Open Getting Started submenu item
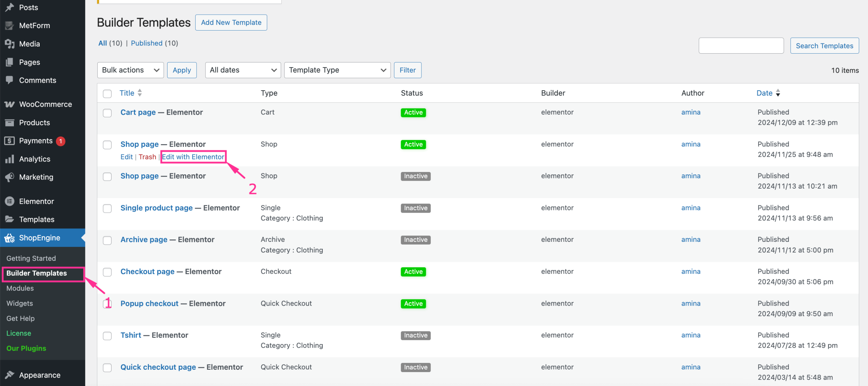This screenshot has height=386, width=868. click(31, 258)
